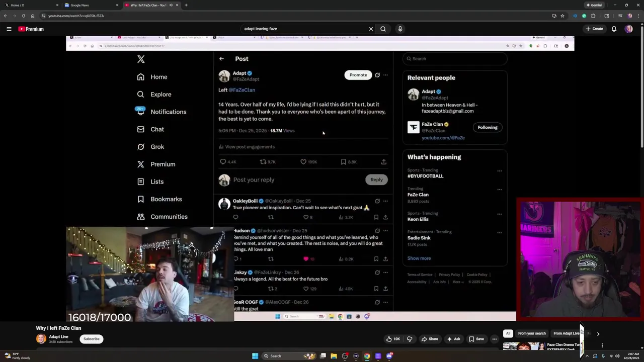Start voice search with the microphone
This screenshot has width=644, height=362.
(400, 29)
